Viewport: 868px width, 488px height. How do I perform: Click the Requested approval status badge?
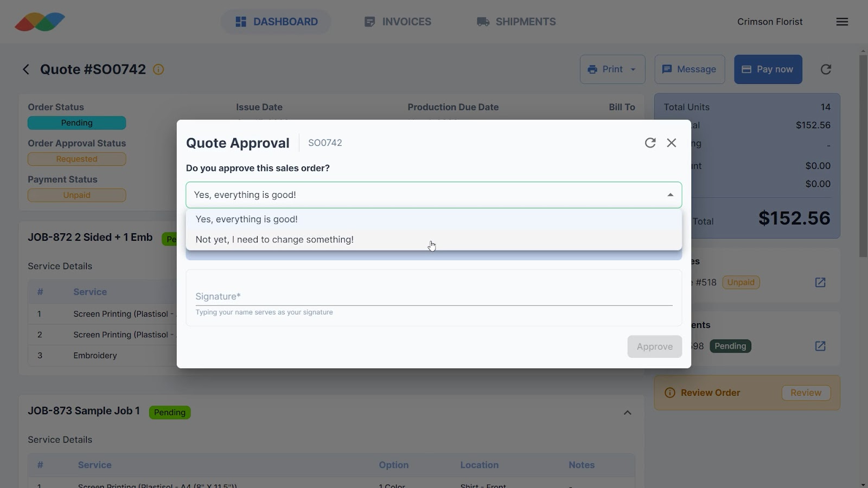(76, 159)
